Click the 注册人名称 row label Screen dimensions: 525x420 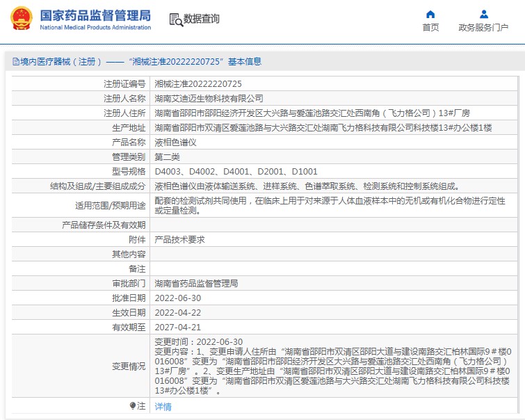tap(124, 99)
